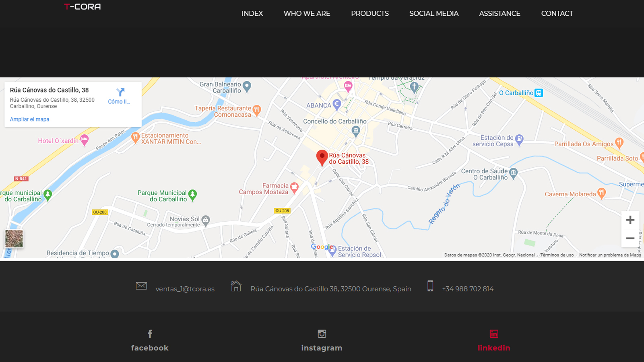Select the ABANCA bank marker
Image resolution: width=644 pixels, height=362 pixels.
pos(337,104)
